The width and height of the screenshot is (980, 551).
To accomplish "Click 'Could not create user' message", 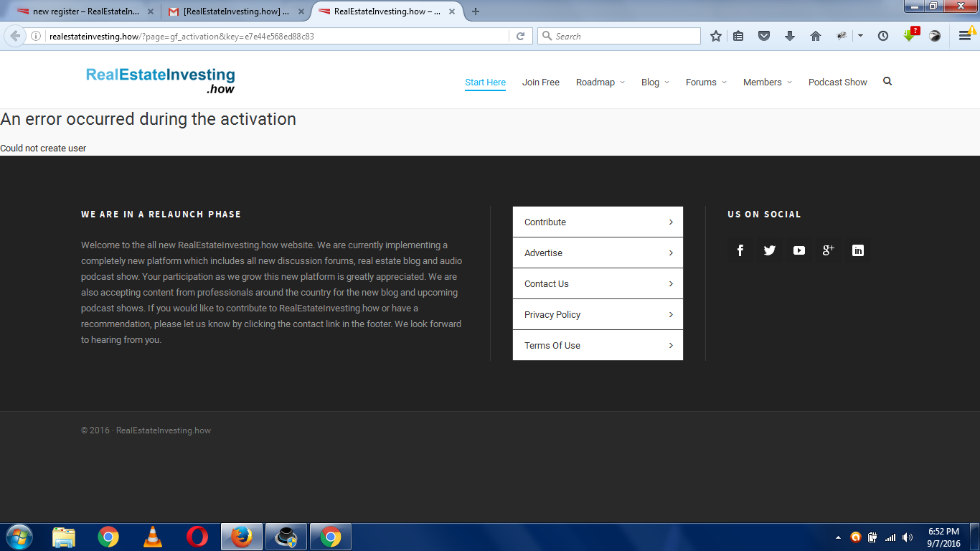I will coord(43,149).
